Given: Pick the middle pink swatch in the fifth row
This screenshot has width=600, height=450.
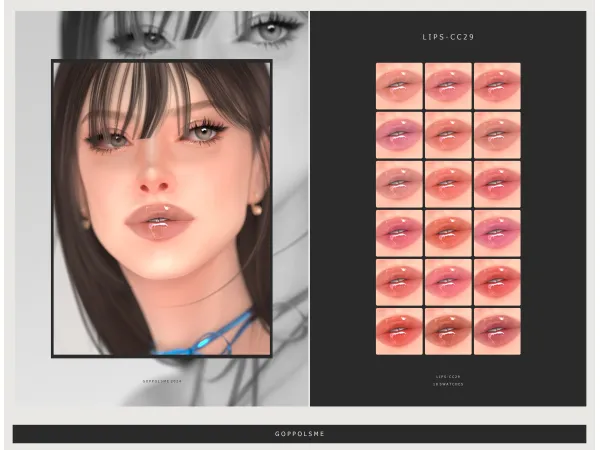Looking at the screenshot, I should click(448, 282).
